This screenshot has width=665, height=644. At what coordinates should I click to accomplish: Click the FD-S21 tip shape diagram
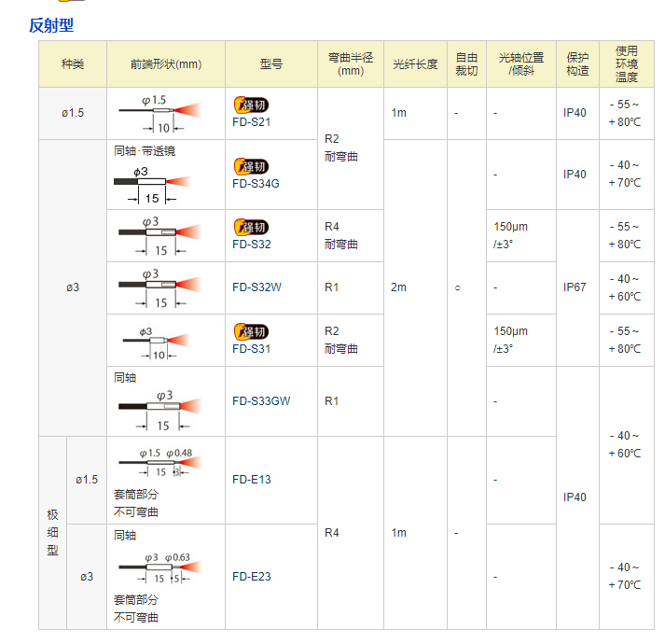click(159, 114)
